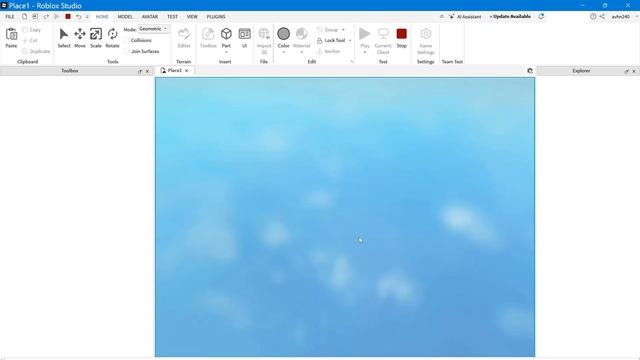This screenshot has width=640, height=360.
Task: Expand the Part dropdown arrow
Action: point(226,52)
